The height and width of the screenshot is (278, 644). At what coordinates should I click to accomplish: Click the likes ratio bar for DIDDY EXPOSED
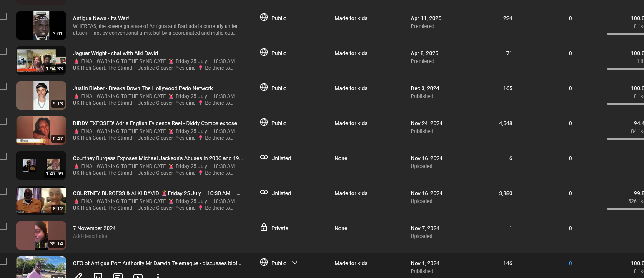click(625, 139)
